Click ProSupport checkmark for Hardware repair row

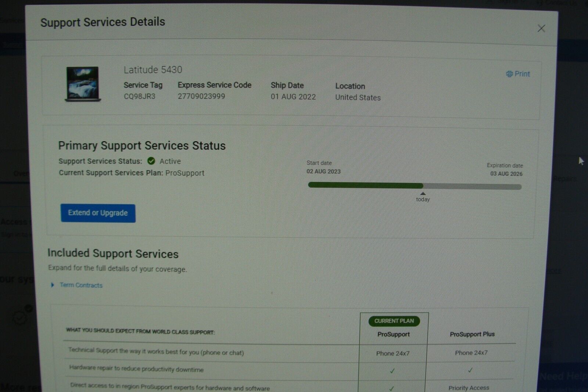point(392,371)
